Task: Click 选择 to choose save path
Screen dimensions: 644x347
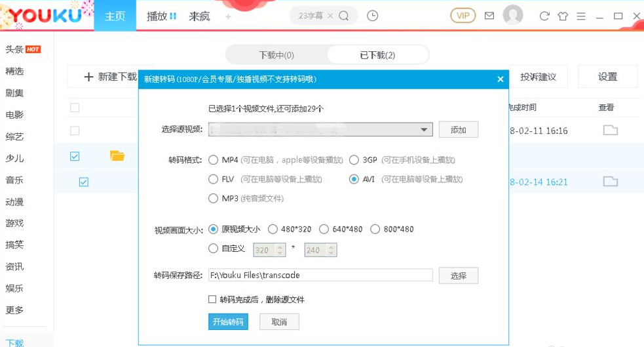Action: click(459, 276)
